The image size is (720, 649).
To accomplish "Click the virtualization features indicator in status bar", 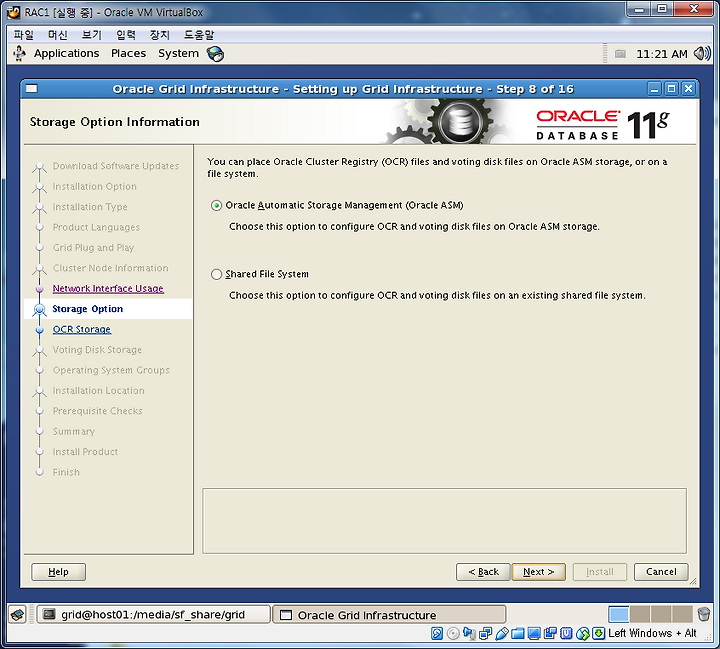I will (x=566, y=634).
